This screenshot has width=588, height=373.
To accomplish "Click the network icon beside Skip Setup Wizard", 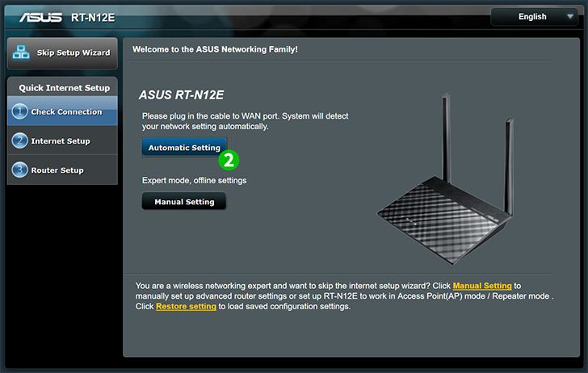I will coord(21,52).
